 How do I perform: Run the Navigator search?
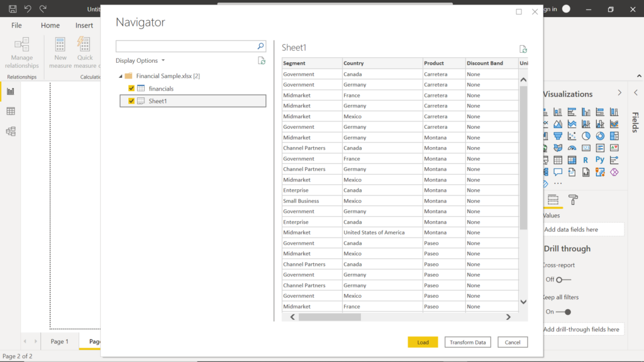pyautogui.click(x=260, y=46)
